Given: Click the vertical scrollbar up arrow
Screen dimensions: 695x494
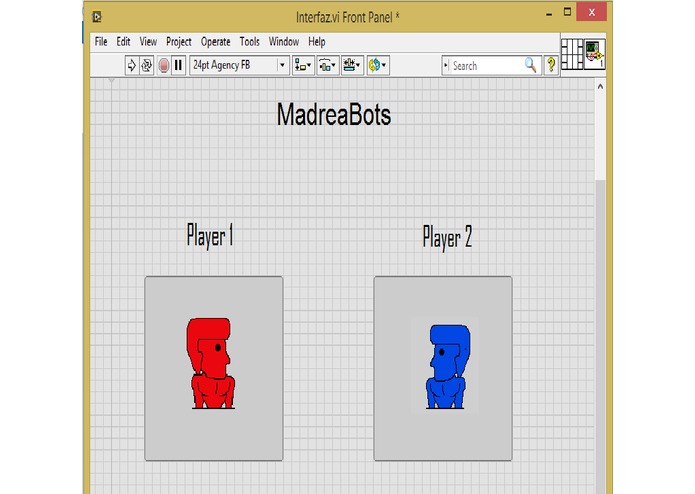Looking at the screenshot, I should tap(600, 86).
